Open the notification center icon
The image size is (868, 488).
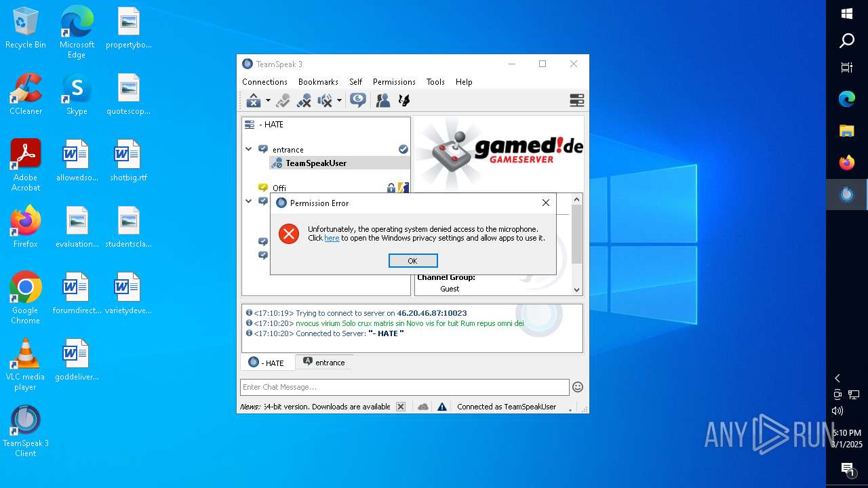(847, 468)
